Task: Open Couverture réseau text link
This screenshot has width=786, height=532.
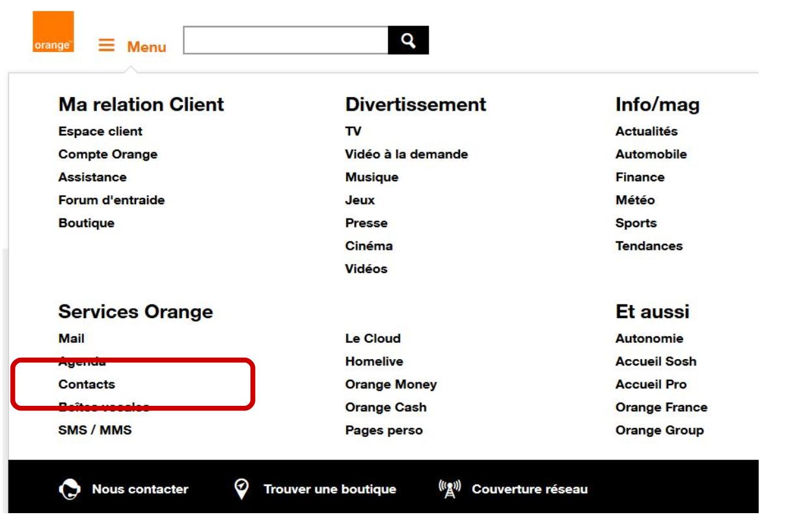Action: (x=530, y=489)
